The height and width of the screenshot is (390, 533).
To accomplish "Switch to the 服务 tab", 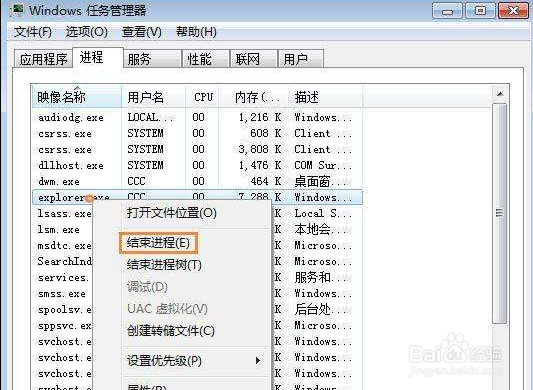I will (x=152, y=59).
